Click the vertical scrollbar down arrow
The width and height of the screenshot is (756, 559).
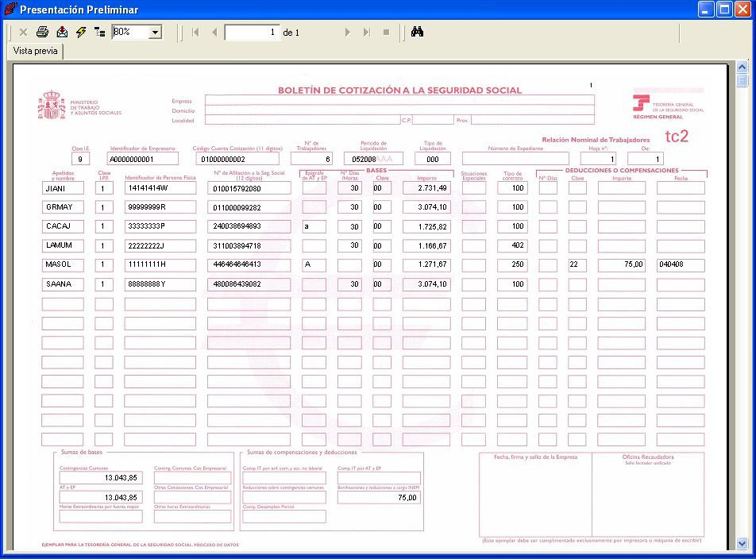[x=742, y=544]
